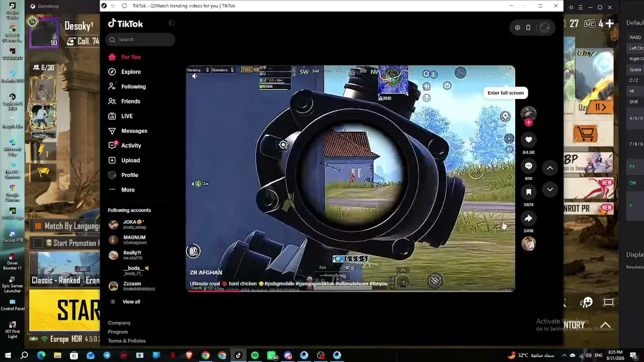Open __boda__ account in Following accounts
Viewport: 644px width, 362px height.
click(x=130, y=271)
